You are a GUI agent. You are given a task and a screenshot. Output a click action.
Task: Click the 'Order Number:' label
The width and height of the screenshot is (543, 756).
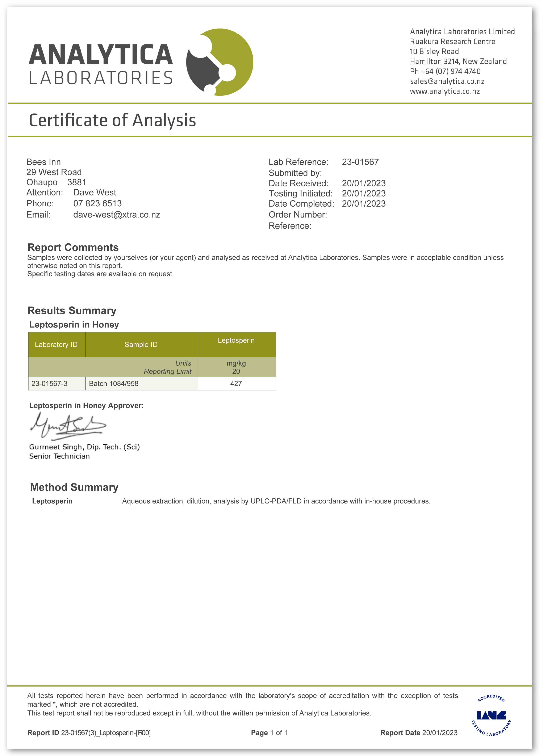(298, 215)
